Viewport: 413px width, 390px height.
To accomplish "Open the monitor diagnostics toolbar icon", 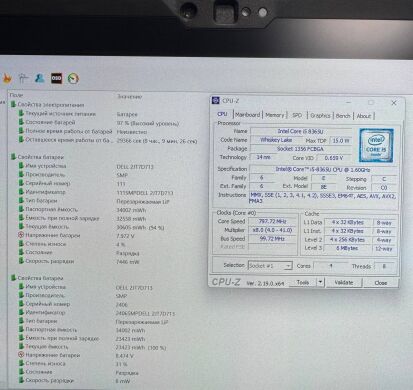I will click(x=23, y=78).
